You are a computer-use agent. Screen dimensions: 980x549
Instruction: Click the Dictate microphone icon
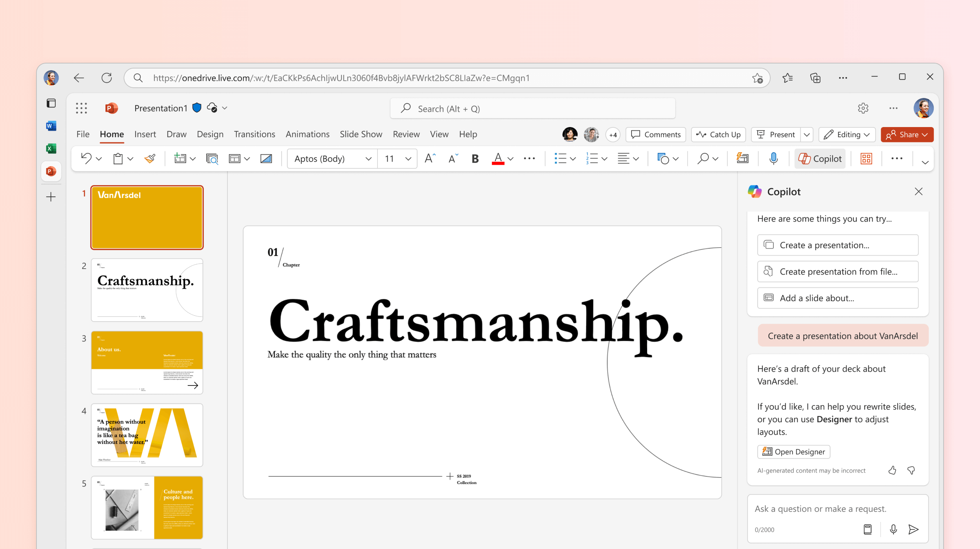tap(774, 158)
